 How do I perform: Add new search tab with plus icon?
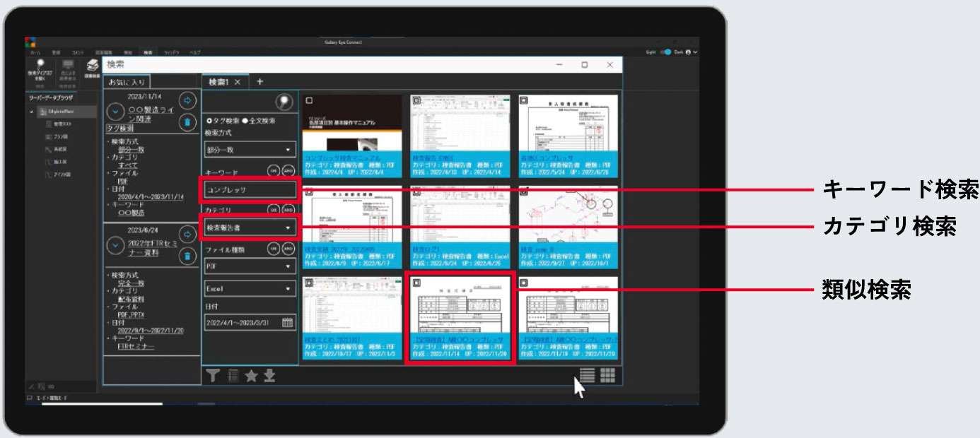pos(259,81)
